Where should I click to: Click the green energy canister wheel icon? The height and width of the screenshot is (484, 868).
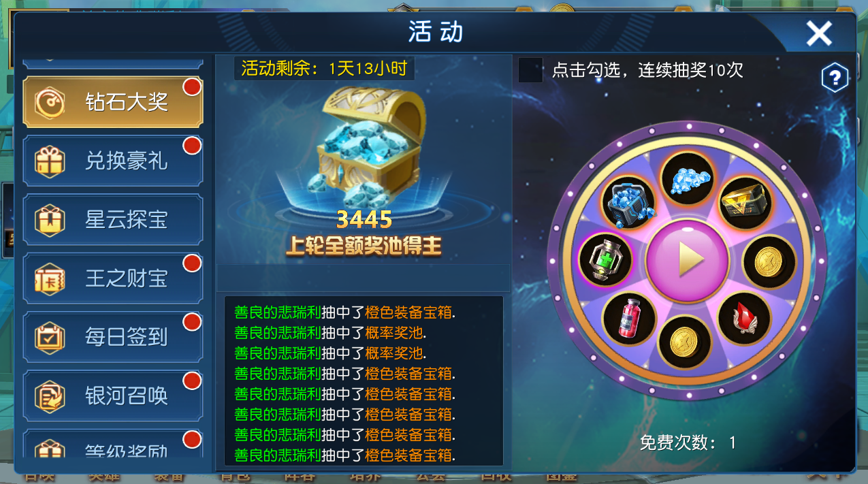[605, 260]
